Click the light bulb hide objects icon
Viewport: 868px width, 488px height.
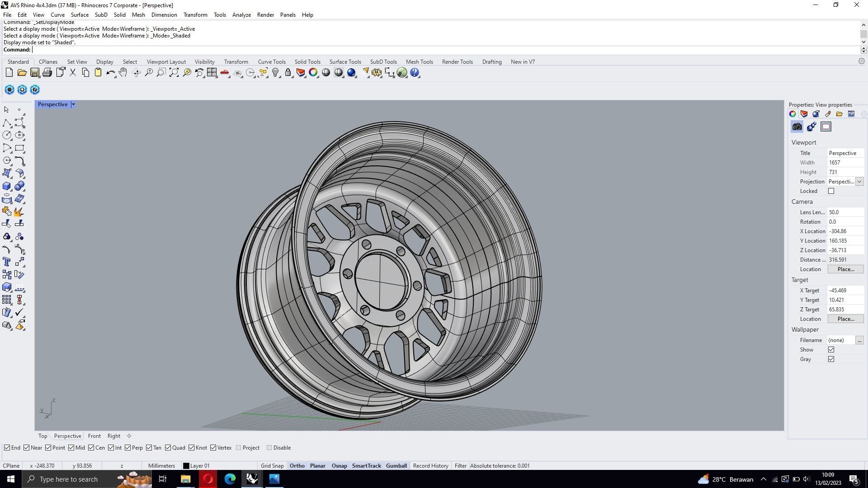pyautogui.click(x=275, y=72)
